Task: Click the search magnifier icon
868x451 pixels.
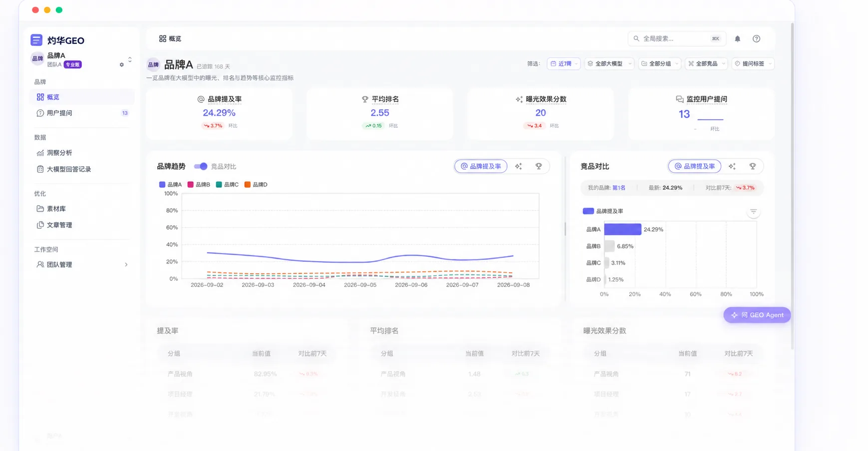Action: (636, 38)
